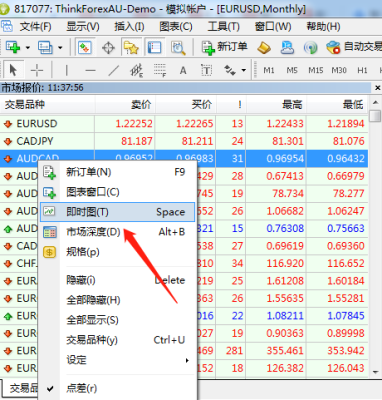Toggle the Data Window crosshair icon
Screen dimensions: 382x400
click(x=108, y=48)
